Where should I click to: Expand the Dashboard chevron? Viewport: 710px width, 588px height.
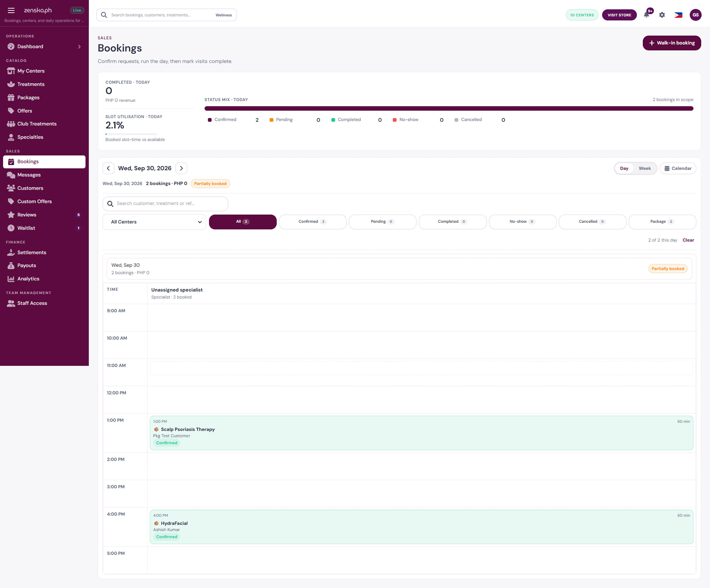click(80, 47)
